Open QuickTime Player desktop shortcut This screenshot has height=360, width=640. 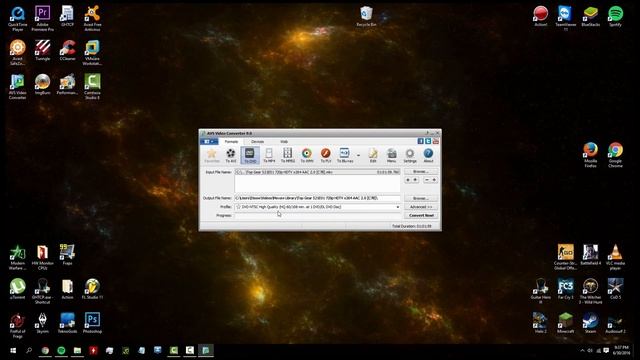[18, 18]
